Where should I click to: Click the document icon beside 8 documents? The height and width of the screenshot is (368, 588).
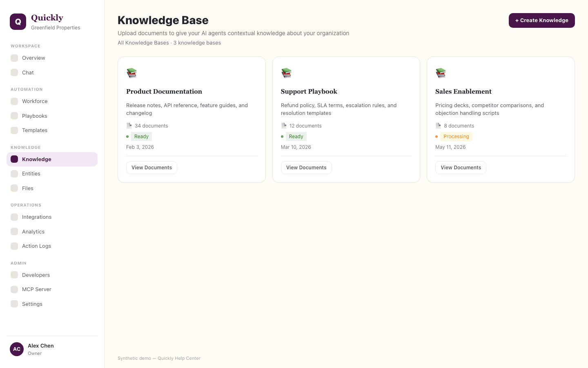pos(438,126)
